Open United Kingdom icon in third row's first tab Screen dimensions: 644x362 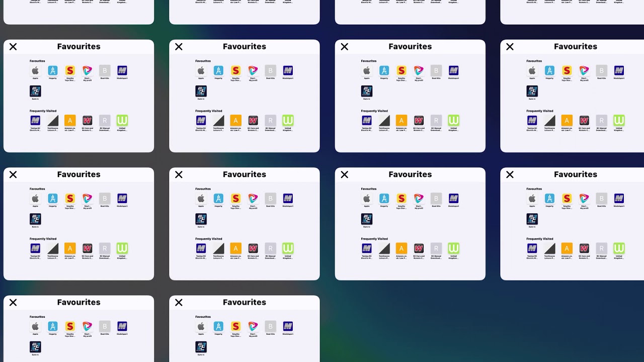[122, 248]
